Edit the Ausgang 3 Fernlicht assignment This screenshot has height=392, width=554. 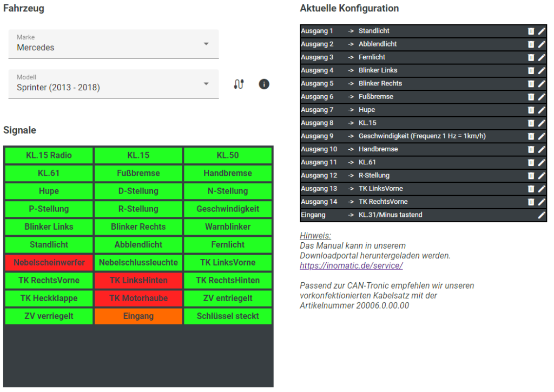point(542,57)
